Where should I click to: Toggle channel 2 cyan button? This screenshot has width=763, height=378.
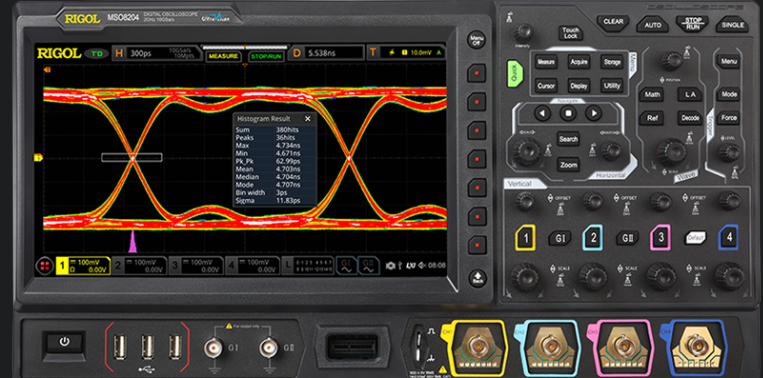pos(593,238)
